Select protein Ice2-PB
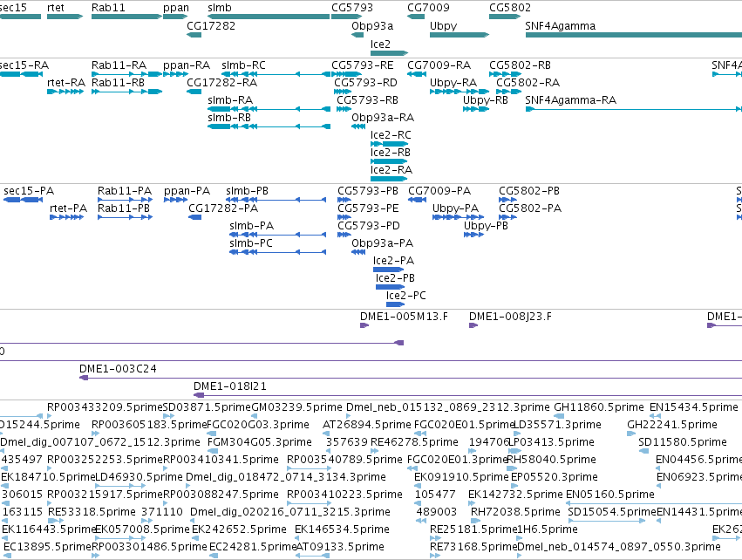This screenshot has height=560, width=742. point(390,287)
